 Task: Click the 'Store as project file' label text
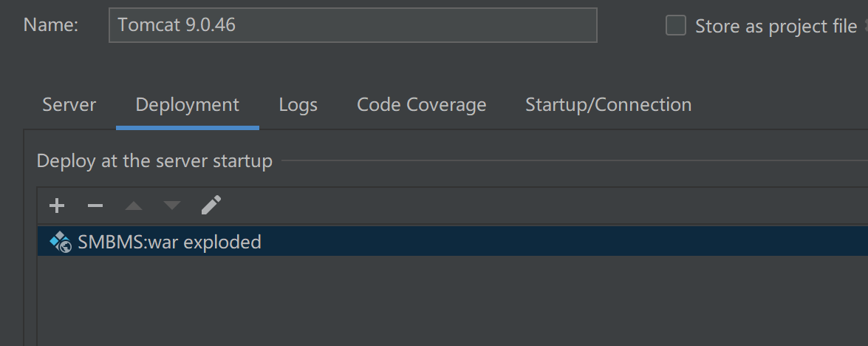pyautogui.click(x=775, y=27)
